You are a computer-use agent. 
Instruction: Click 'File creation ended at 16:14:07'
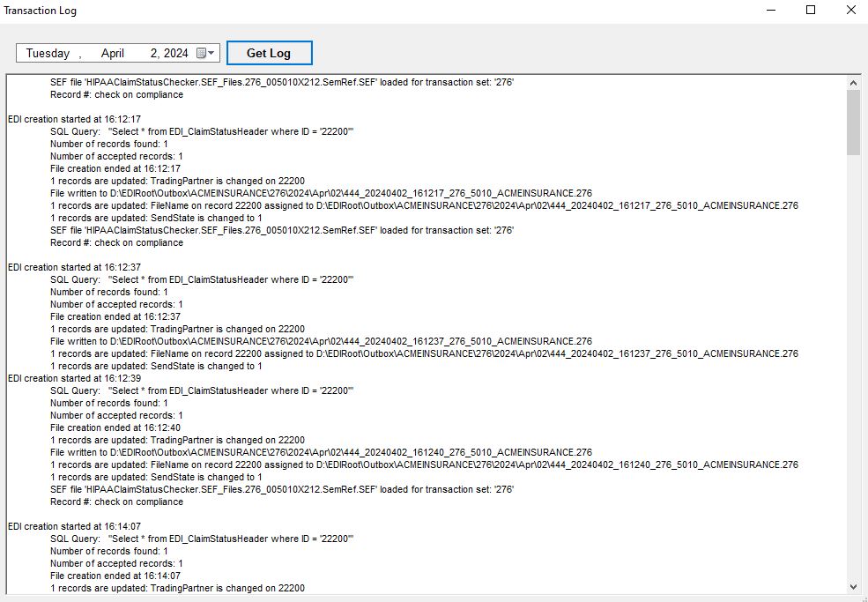[x=115, y=576]
